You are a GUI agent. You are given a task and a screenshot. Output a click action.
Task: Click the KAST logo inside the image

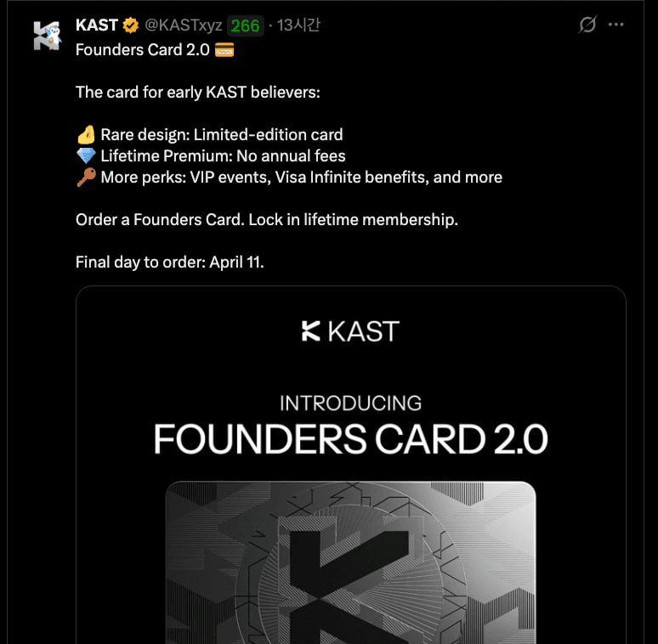pos(351,331)
